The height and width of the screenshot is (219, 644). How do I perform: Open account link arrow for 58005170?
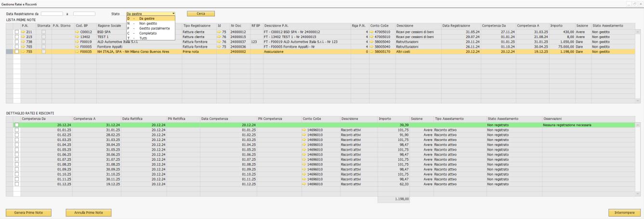pos(372,51)
